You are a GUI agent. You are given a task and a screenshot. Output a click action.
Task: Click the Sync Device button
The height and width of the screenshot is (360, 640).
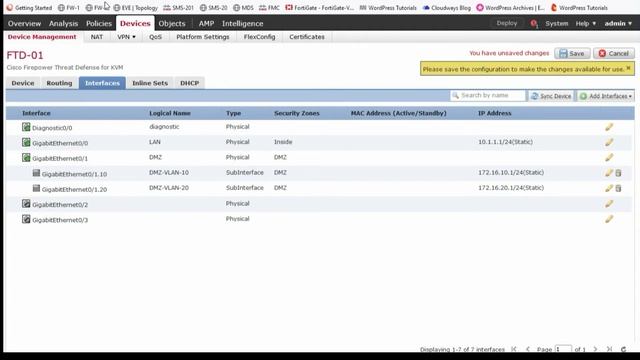(x=551, y=96)
